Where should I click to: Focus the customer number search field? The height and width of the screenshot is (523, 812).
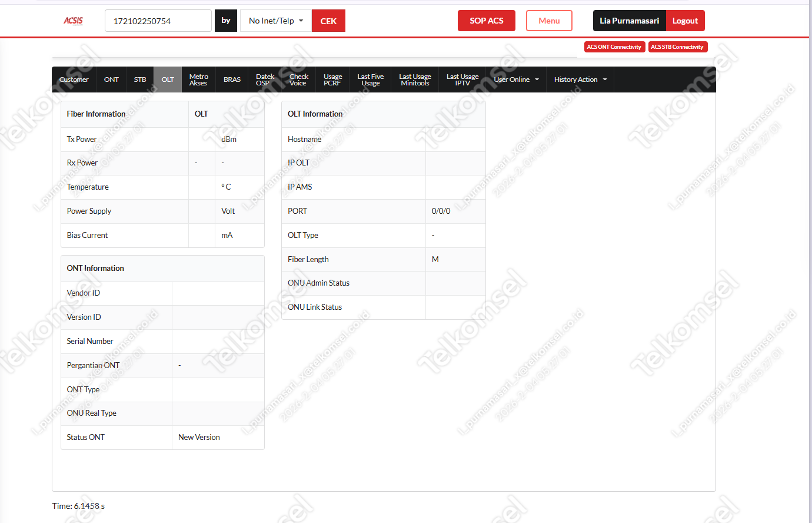pyautogui.click(x=158, y=21)
